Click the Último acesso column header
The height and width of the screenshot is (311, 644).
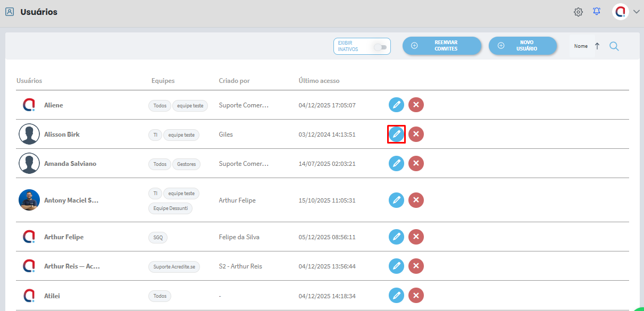(319, 81)
